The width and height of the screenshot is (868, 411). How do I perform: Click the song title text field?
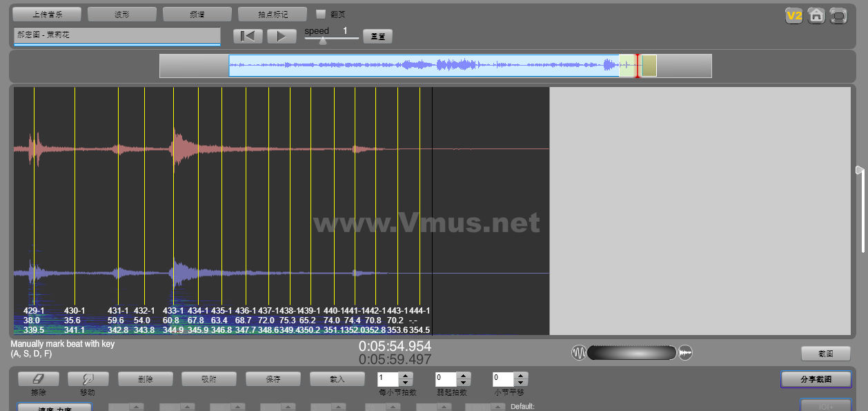117,35
